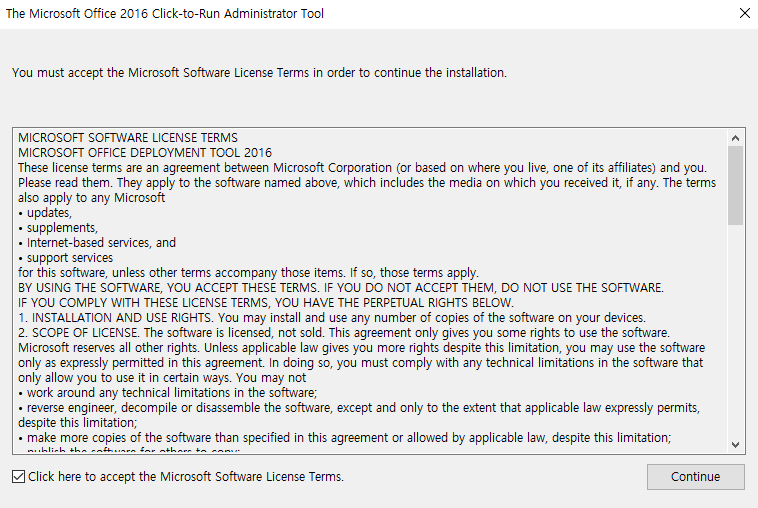Click the '1. INSTALLATION AND USE RIGHTS' line

pyautogui.click(x=332, y=318)
